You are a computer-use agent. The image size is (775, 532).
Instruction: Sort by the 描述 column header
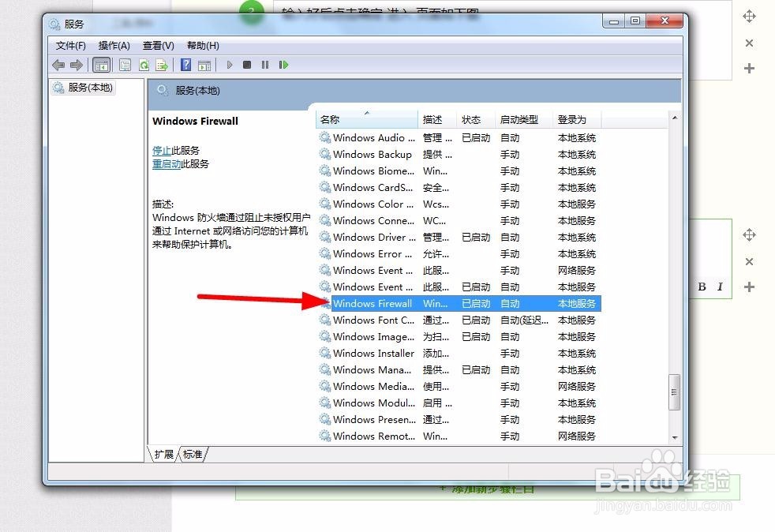point(437,120)
